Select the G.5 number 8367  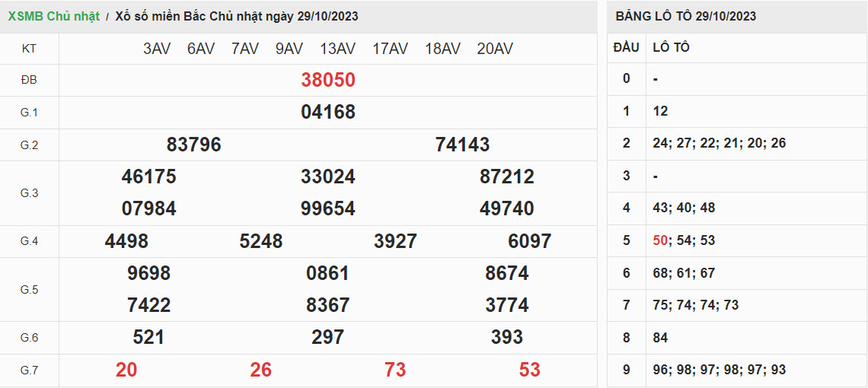[x=328, y=305]
